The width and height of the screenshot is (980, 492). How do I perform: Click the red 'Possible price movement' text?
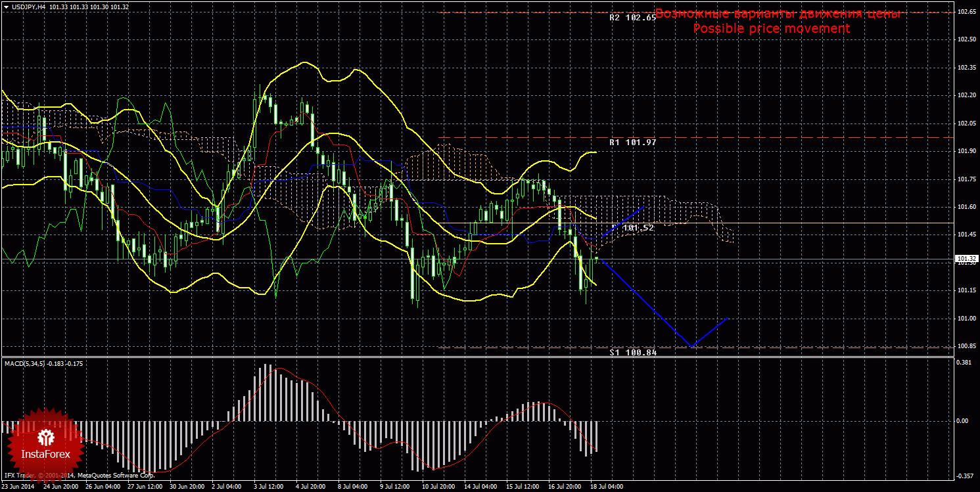coord(771,28)
